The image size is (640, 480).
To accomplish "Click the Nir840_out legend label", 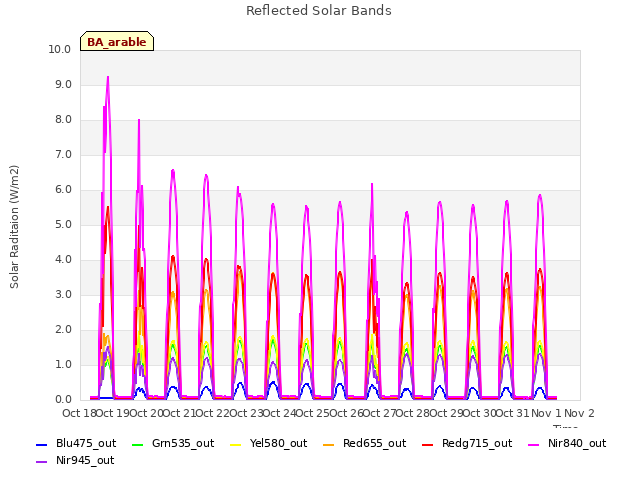I will (x=577, y=443).
